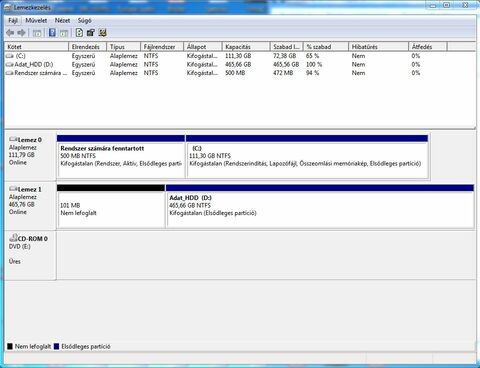Screen dimensions: 480x368
Task: Open the Fájl menu
Action: [x=13, y=21]
